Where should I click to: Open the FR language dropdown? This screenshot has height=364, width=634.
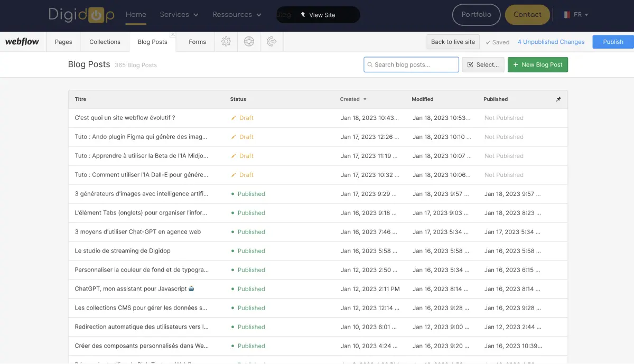[575, 15]
